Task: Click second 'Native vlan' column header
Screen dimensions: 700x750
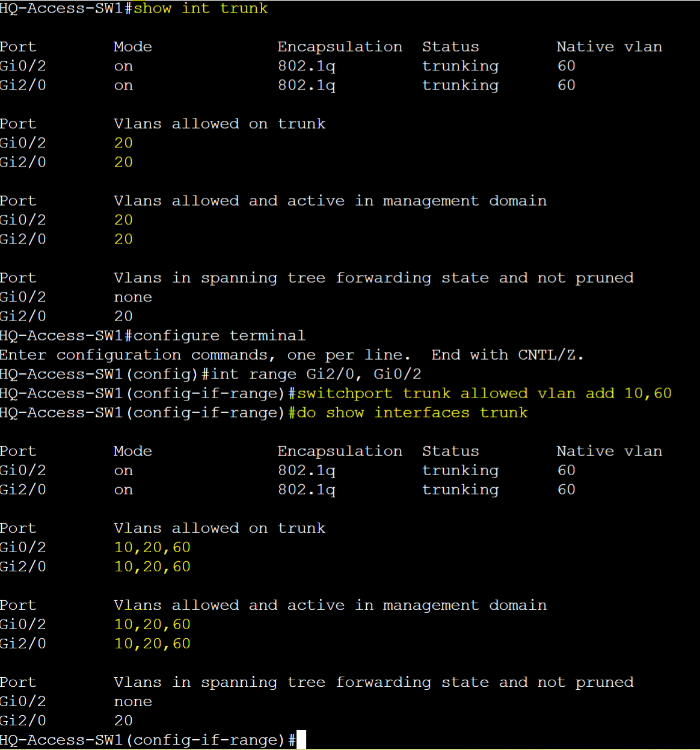Action: [609, 451]
